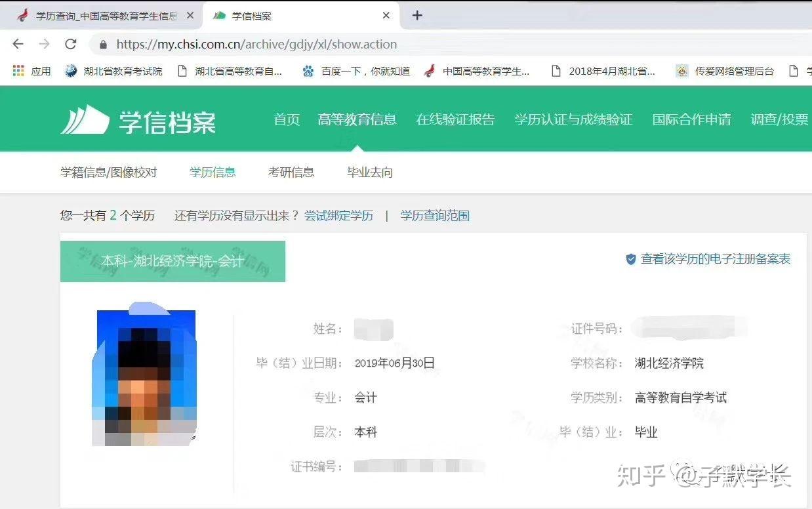The image size is (812, 509).
Task: Open 查看该学历的电子注册备案表 link
Action: [x=716, y=259]
